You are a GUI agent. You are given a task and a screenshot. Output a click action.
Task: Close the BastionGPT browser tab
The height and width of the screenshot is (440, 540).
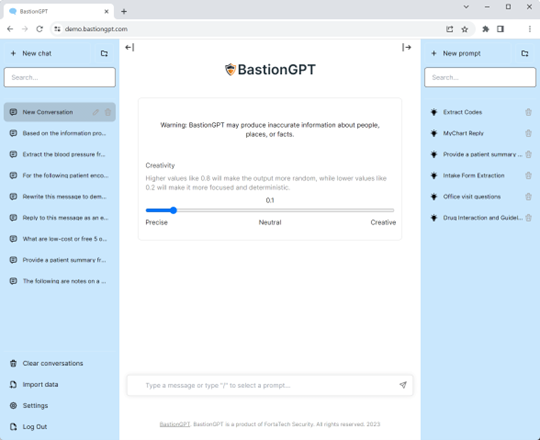[x=106, y=11]
